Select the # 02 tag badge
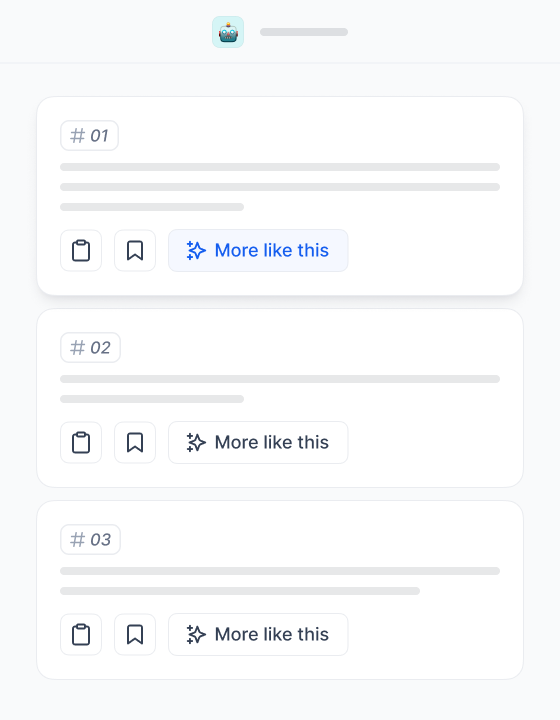 90,348
